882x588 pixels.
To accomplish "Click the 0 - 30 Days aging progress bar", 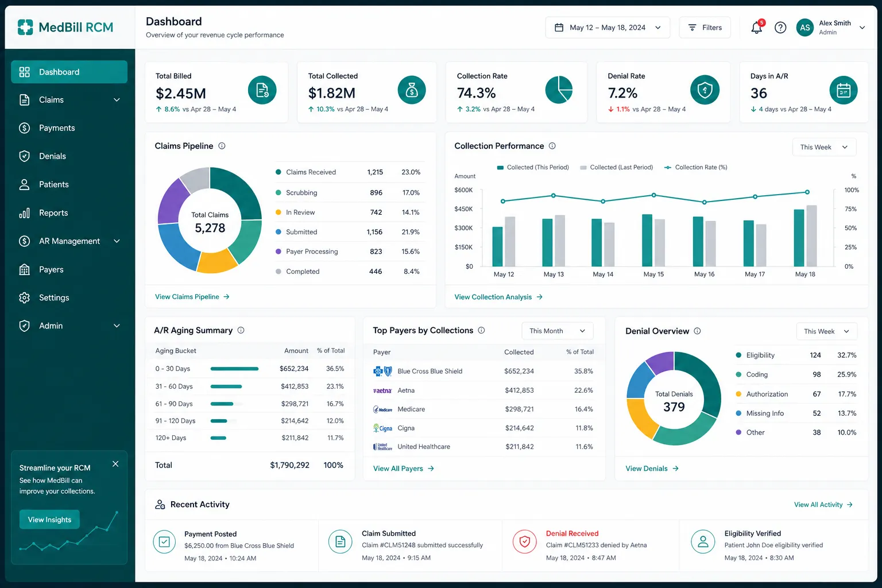I will click(x=234, y=369).
